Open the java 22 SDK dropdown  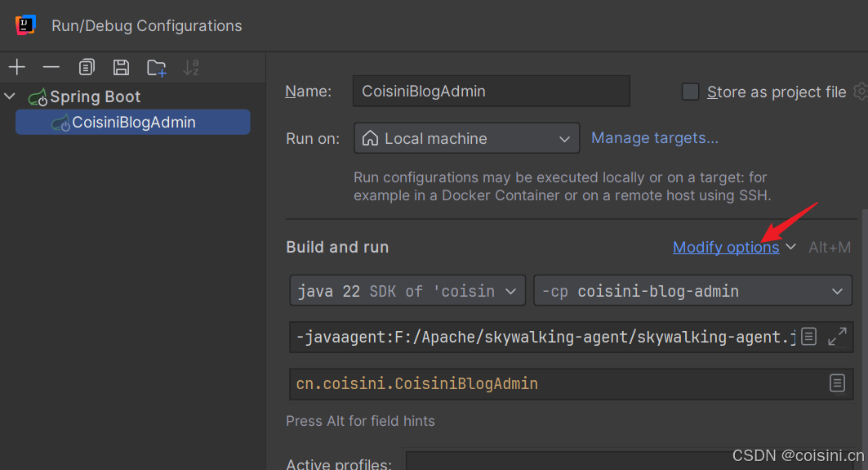tap(407, 291)
